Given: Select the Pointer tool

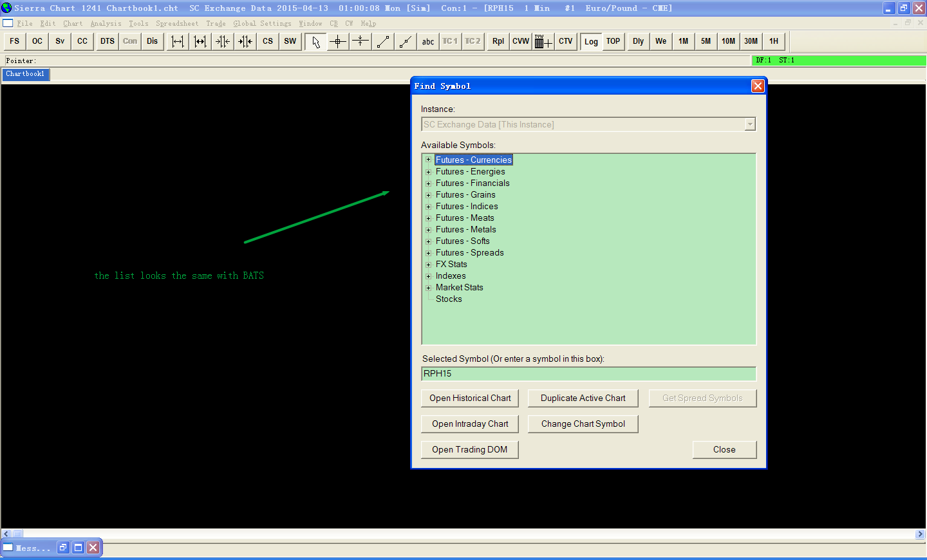Looking at the screenshot, I should (315, 41).
